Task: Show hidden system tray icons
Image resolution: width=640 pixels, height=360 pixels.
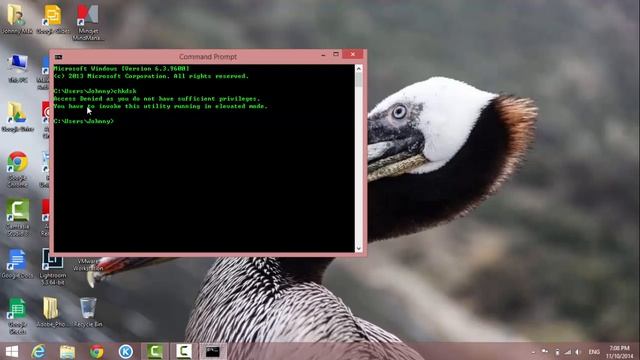Action: point(533,352)
